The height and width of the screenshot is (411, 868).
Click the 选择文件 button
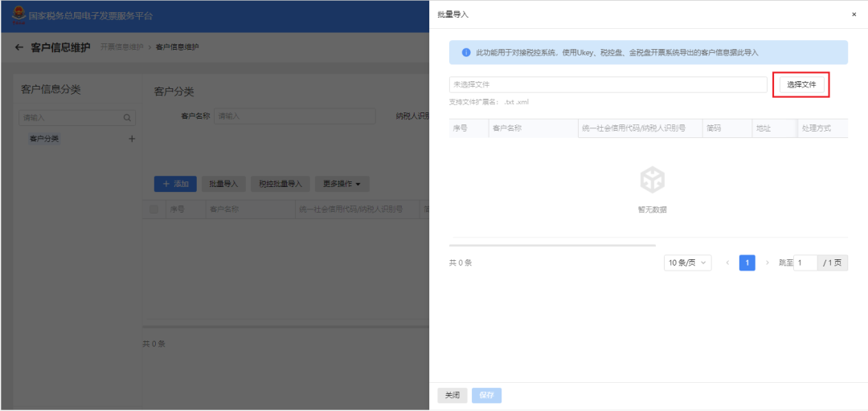point(801,84)
